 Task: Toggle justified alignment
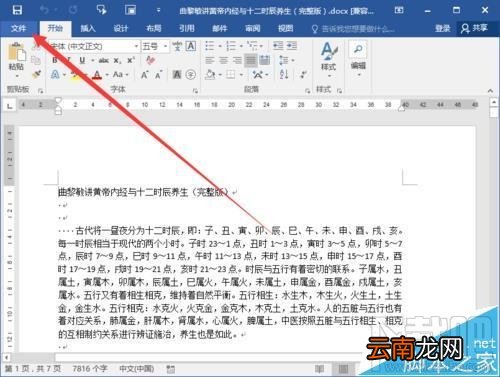point(251,60)
